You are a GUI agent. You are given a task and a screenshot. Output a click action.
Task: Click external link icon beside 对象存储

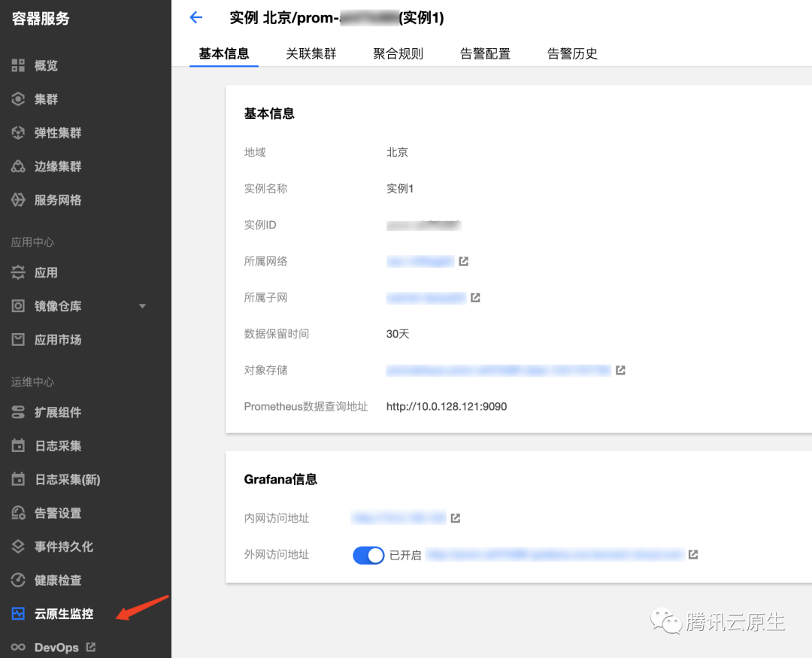[620, 370]
